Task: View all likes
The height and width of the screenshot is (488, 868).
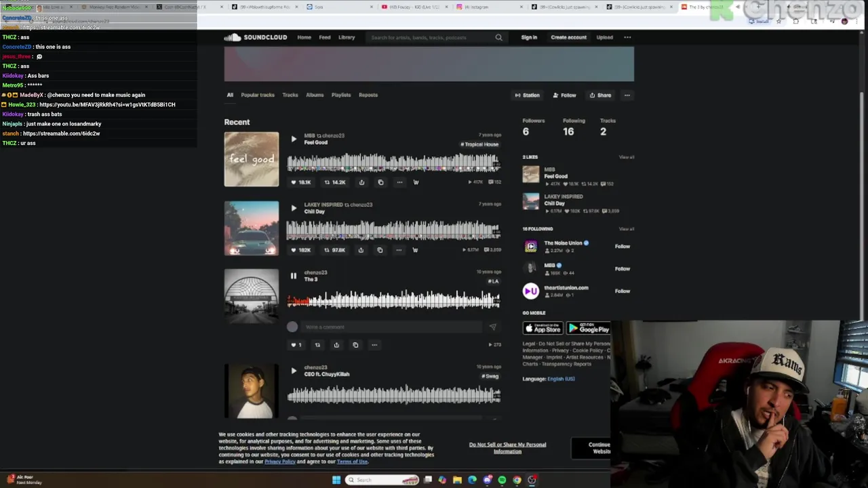Action: (x=627, y=157)
